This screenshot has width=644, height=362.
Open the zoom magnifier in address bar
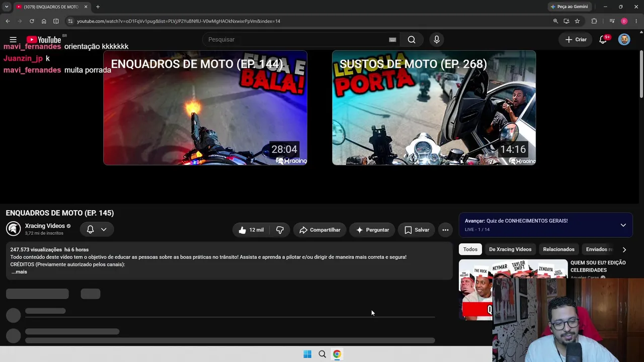point(555,21)
